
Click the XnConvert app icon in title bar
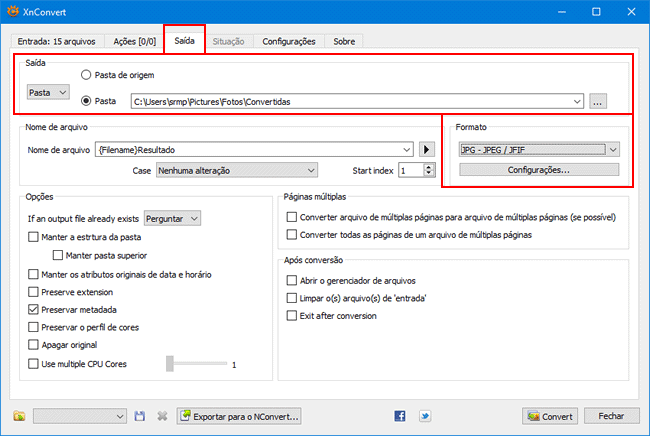click(x=13, y=12)
